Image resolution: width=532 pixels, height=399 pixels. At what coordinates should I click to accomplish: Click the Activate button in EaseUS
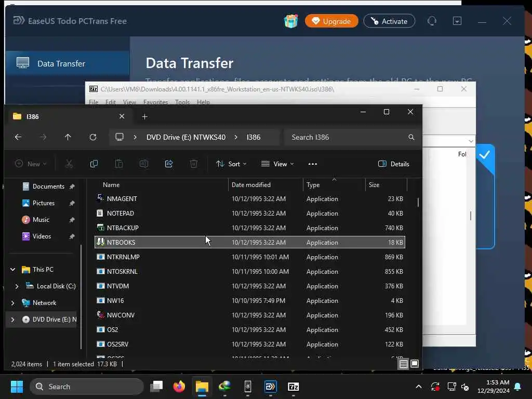click(x=389, y=21)
